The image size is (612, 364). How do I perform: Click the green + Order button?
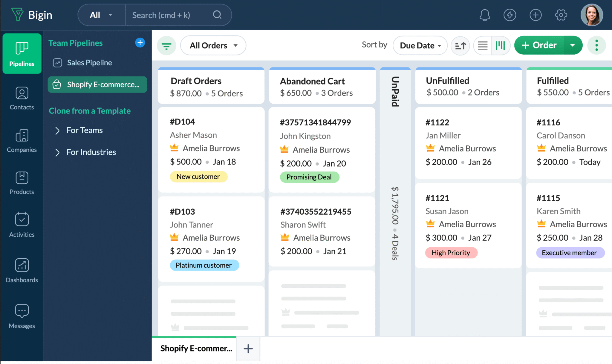pyautogui.click(x=539, y=45)
